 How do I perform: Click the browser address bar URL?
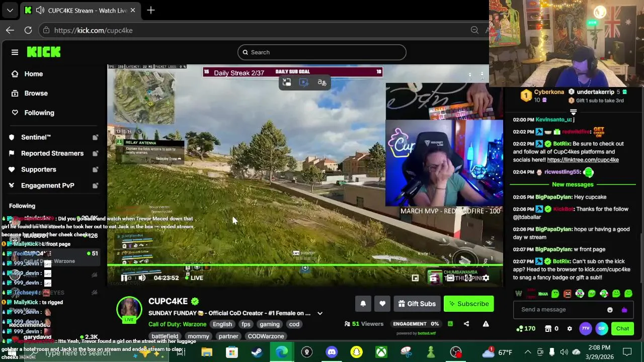point(93,30)
